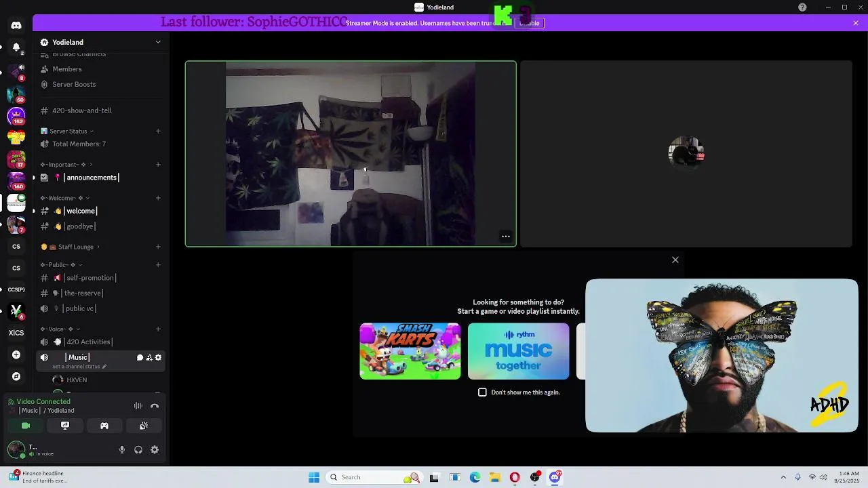868x488 pixels.
Task: Share your screen button
Action: click(65, 426)
